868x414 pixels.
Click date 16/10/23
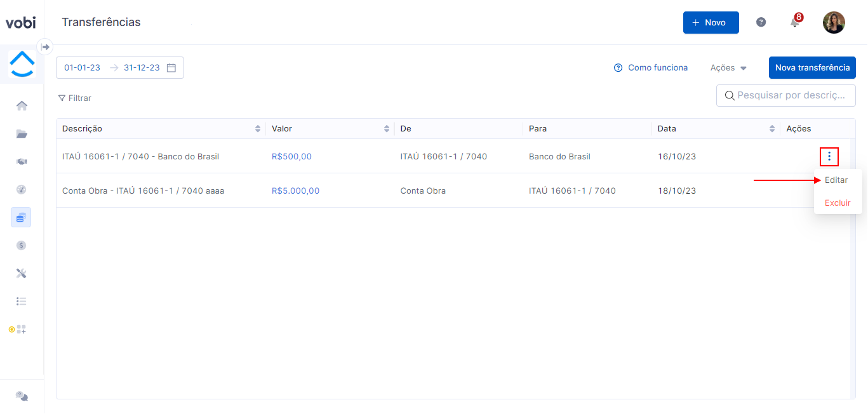(x=677, y=156)
